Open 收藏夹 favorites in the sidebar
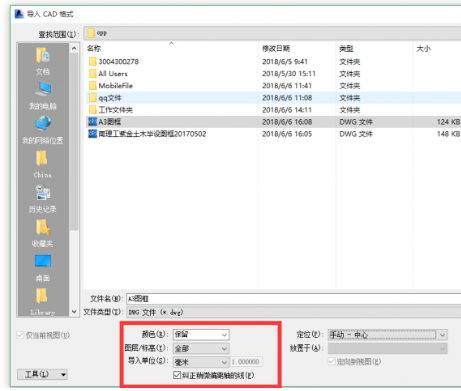This screenshot has width=461, height=391. pyautogui.click(x=42, y=233)
